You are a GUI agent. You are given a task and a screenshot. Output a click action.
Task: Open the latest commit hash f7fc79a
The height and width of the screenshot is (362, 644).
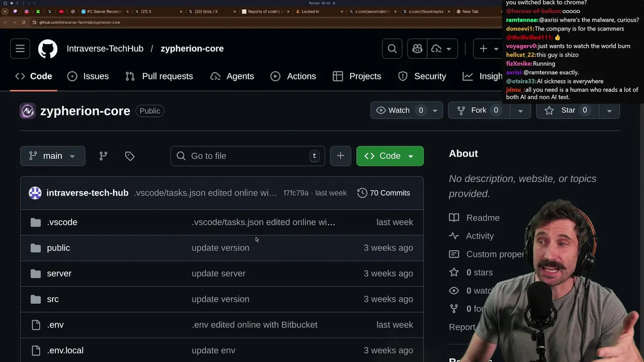pos(296,193)
